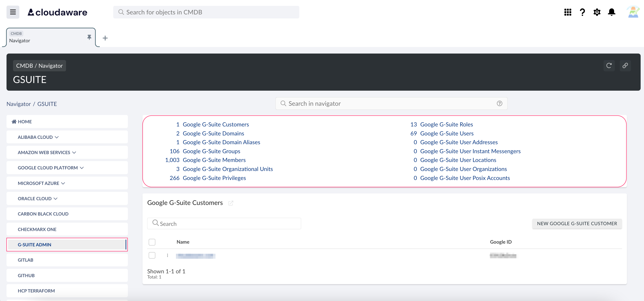Image resolution: width=644 pixels, height=301 pixels.
Task: Click CMDB / Navigator breadcrumb button
Action: coord(40,65)
